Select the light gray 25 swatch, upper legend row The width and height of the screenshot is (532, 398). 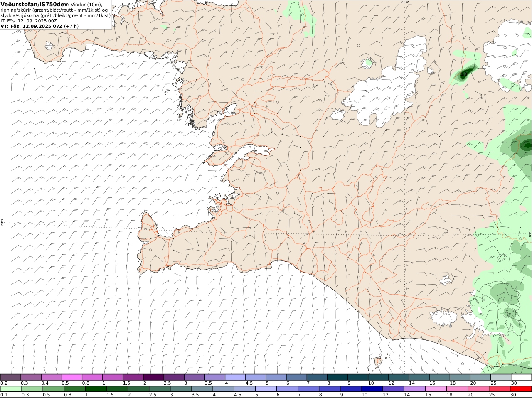[501, 377]
